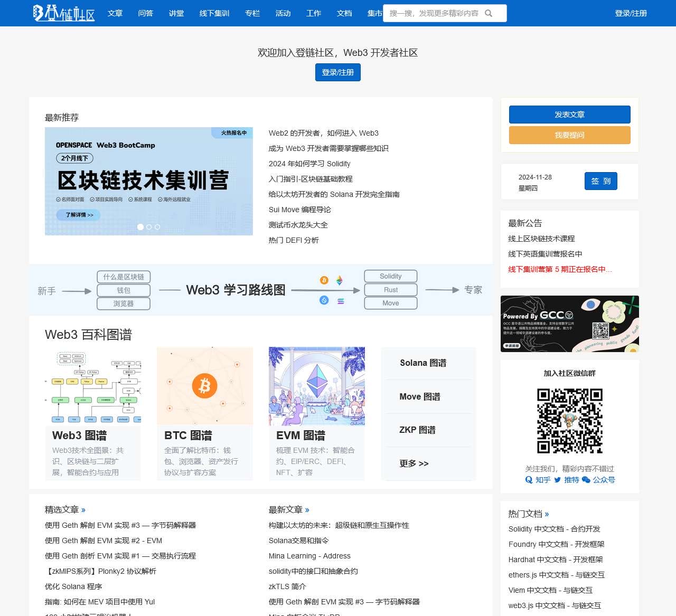The width and height of the screenshot is (676, 616).
Task: Open '成为 Web3 开发者需要掌握哪些知识' link
Action: [328, 148]
